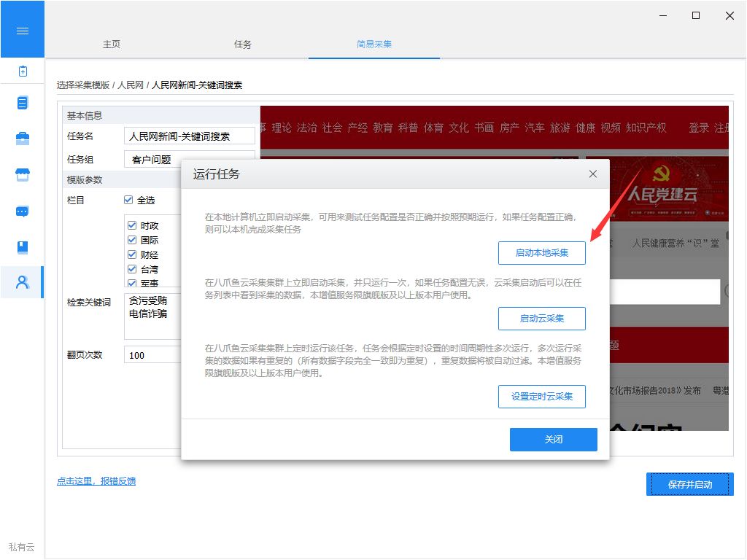Click the 人民党建云 banner thumbnail
The width and height of the screenshot is (747, 560).
pos(669,190)
